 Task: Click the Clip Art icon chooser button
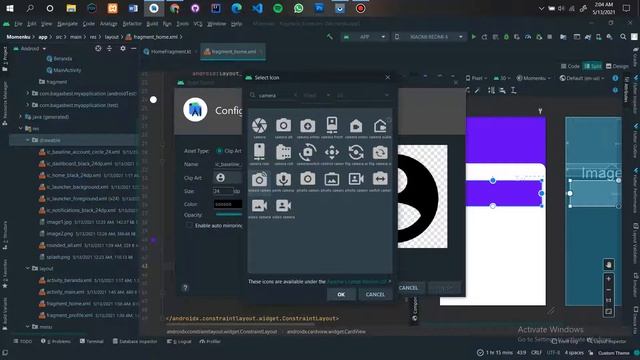(228, 178)
